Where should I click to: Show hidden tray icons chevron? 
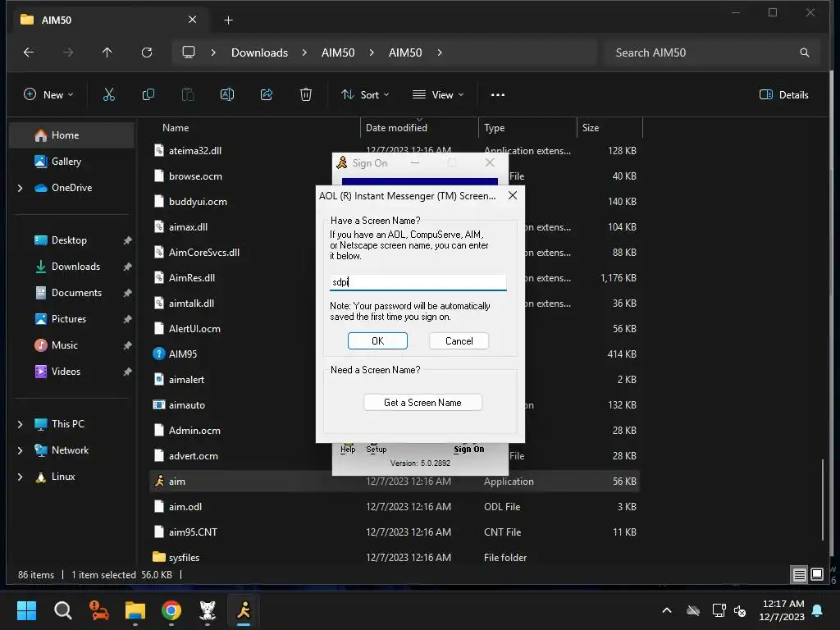[667, 610]
